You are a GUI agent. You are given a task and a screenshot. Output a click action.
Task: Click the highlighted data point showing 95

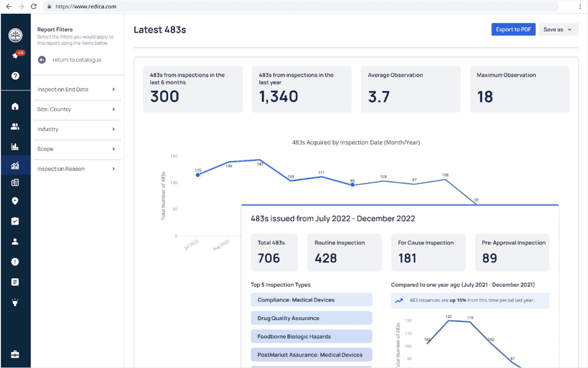(x=352, y=185)
